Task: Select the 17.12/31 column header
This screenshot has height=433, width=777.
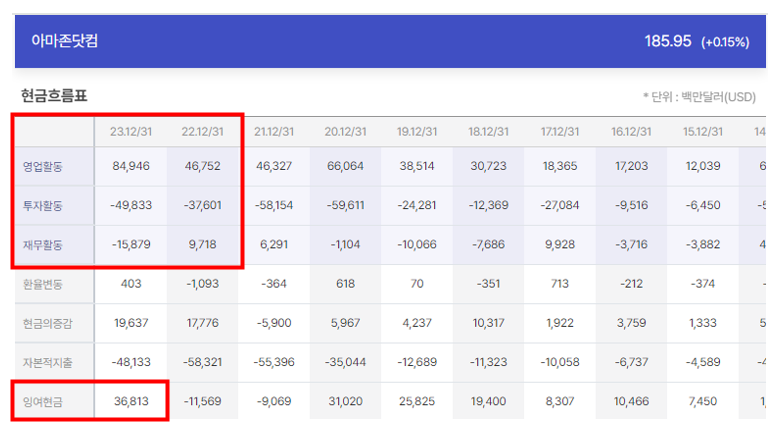Action: point(560,132)
